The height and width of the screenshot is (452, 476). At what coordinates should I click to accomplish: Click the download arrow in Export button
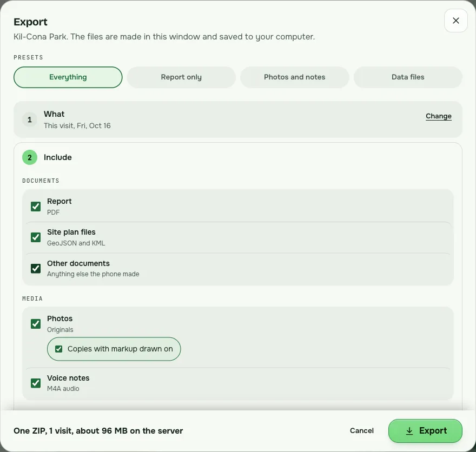(409, 431)
